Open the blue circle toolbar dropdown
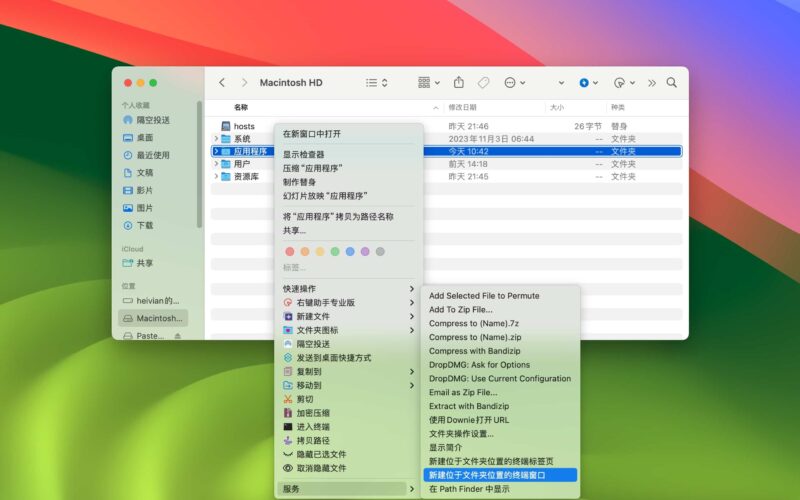 [x=588, y=83]
